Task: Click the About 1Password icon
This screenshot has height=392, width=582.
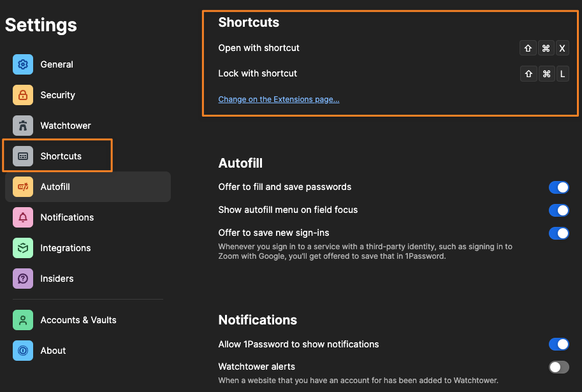Action: coord(23,351)
